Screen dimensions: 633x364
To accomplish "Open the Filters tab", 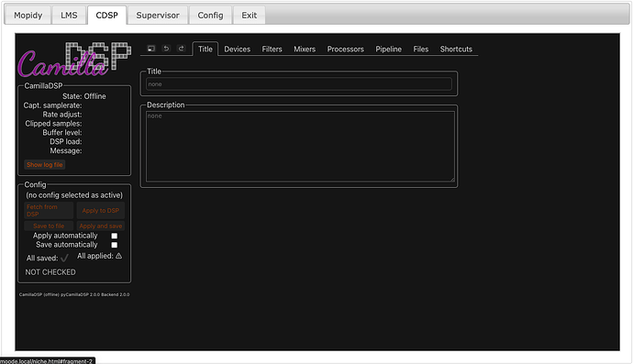I will (x=272, y=50).
